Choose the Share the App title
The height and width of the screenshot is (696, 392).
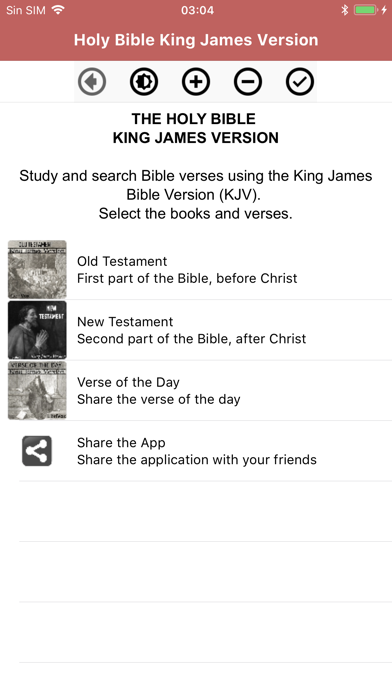pos(121,443)
